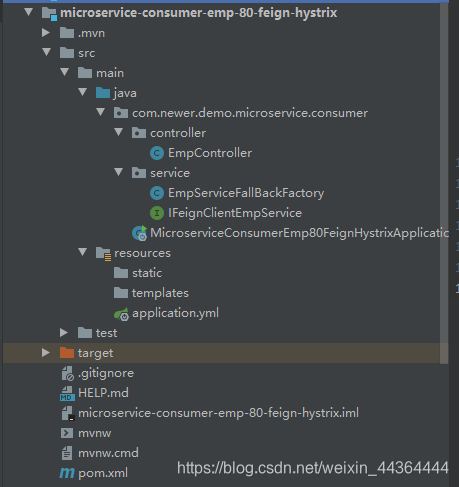Collapse com.newer.demo.microservice.consumer package arrow
Image resolution: width=459 pixels, height=487 pixels.
(101, 112)
